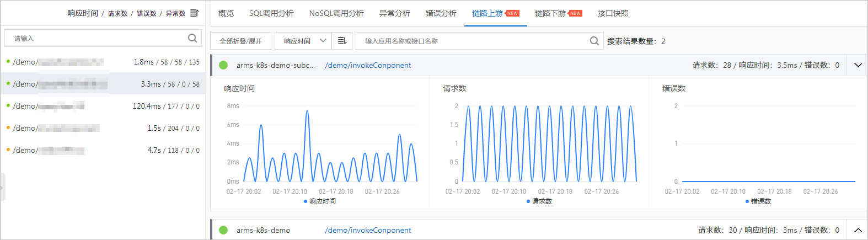The image size is (868, 240).
Task: Open the 响应时间 sort dropdown
Action: 303,41
